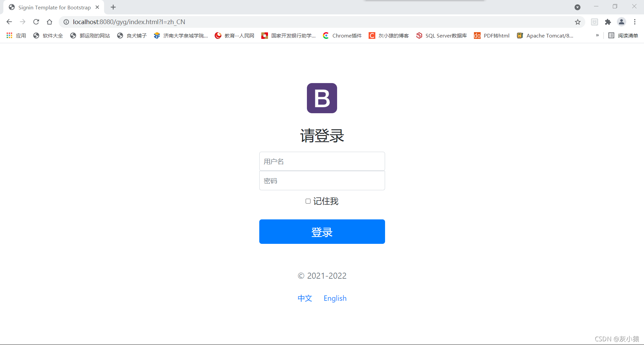The height and width of the screenshot is (345, 644).
Task: Open the home page via house icon
Action: 49,22
